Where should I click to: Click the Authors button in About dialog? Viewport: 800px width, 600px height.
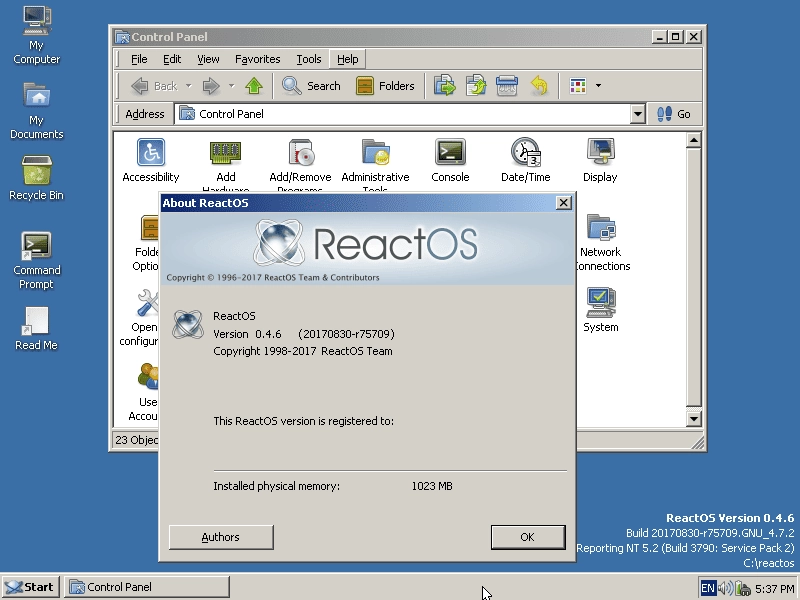[x=221, y=537]
